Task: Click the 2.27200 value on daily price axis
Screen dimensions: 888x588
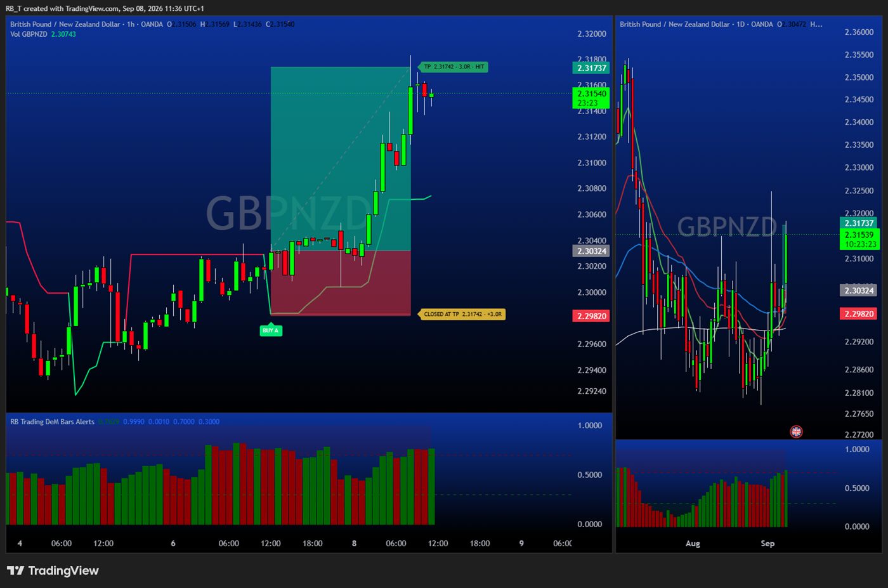Action: pyautogui.click(x=859, y=435)
